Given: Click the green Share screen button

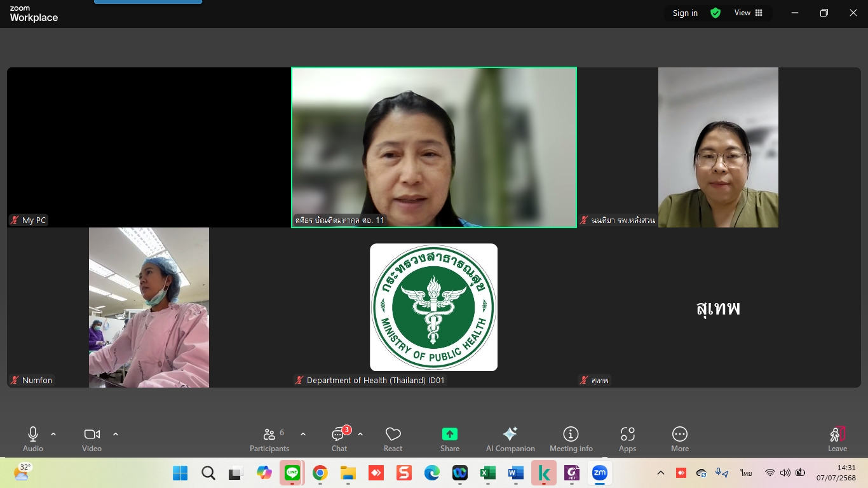Looking at the screenshot, I should tap(450, 439).
